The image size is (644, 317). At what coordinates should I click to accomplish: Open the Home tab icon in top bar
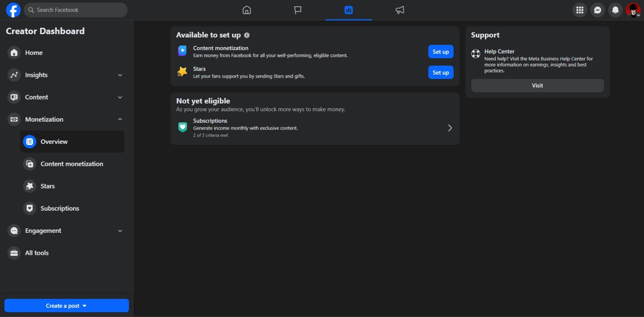pos(247,10)
